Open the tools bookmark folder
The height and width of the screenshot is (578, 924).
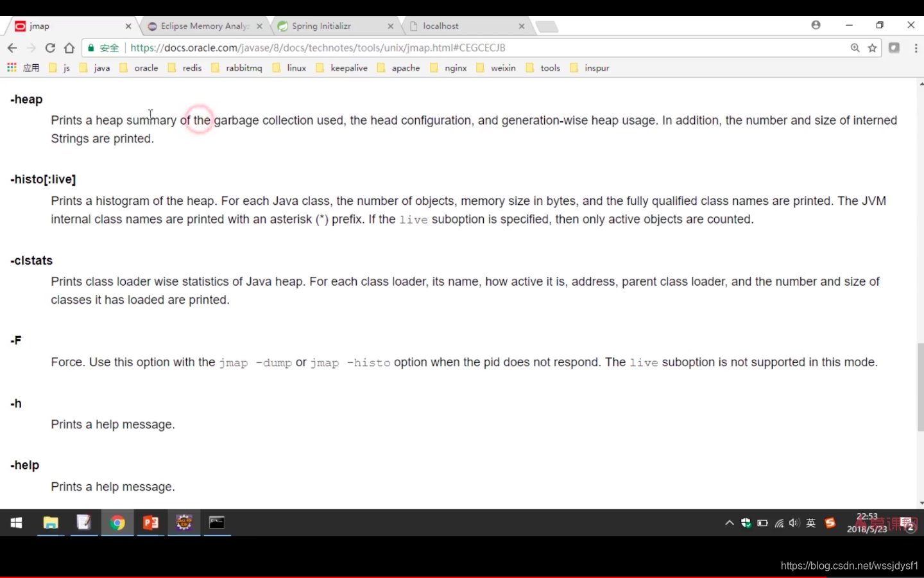point(543,68)
